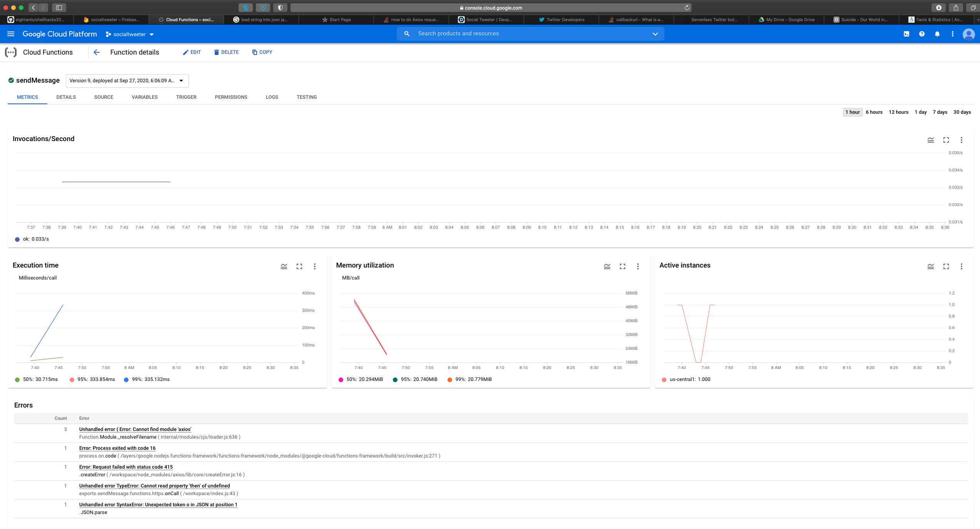Switch to the LOGS tab
The width and height of the screenshot is (980, 529).
tap(272, 97)
